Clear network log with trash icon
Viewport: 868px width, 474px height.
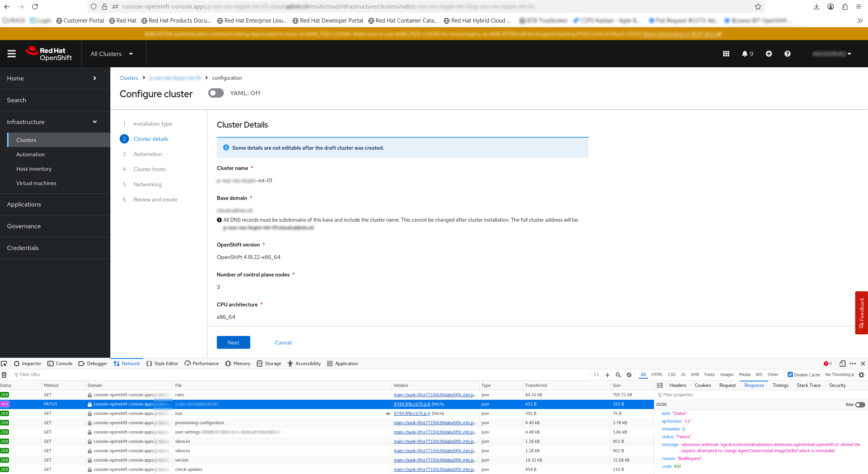(4, 375)
